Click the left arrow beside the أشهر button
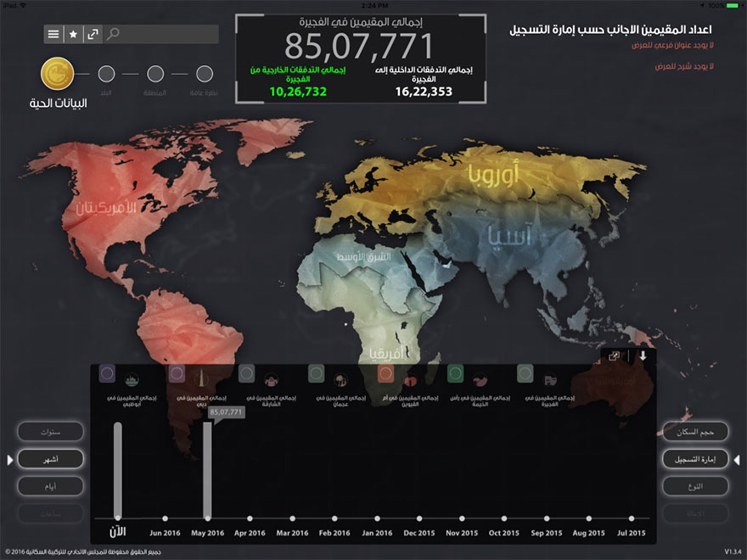 pyautogui.click(x=9, y=460)
